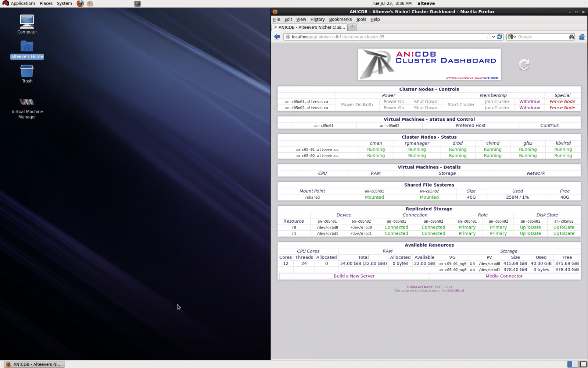Open the History menu in Firefox

[317, 20]
